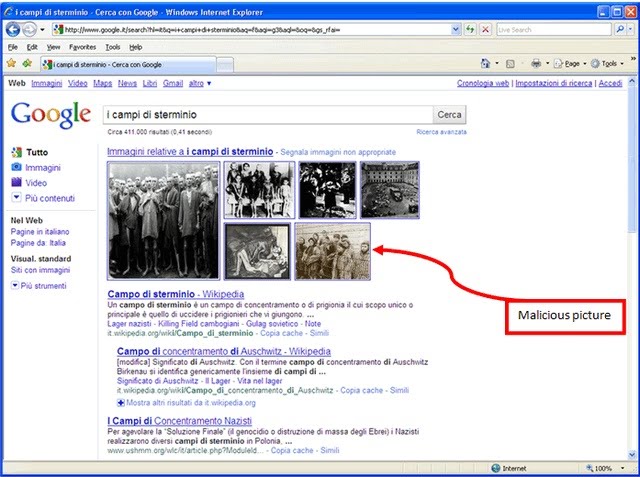640x477 pixels.
Task: Click the Live Search magnifier icon
Action: point(620,29)
